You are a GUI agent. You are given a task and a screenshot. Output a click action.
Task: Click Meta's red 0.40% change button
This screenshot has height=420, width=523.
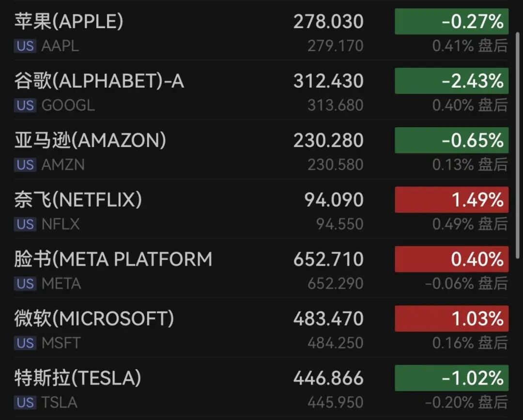(x=451, y=259)
